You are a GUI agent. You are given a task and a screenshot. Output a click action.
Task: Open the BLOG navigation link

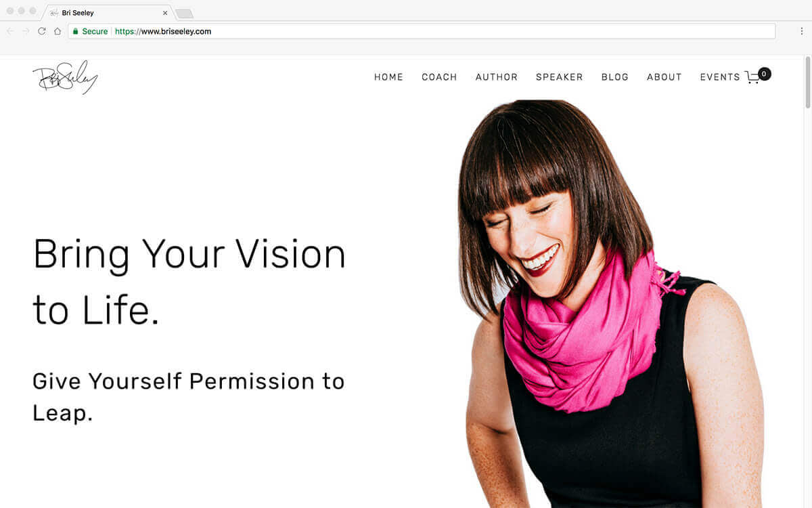coord(615,77)
